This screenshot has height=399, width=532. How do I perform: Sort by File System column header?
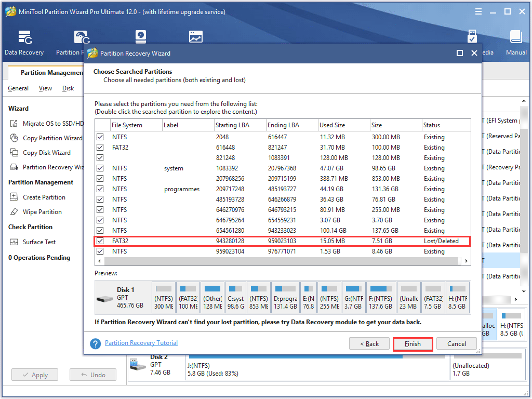pos(136,125)
